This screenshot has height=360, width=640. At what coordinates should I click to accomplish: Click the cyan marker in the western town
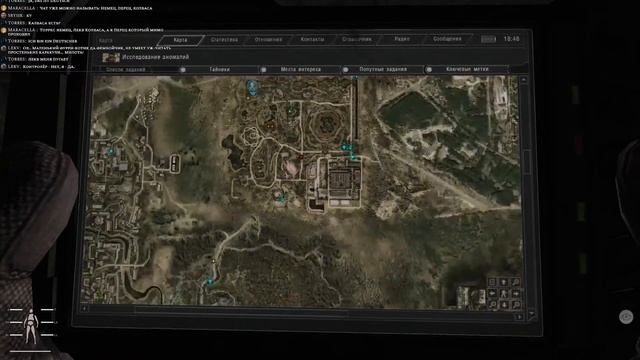(111, 151)
